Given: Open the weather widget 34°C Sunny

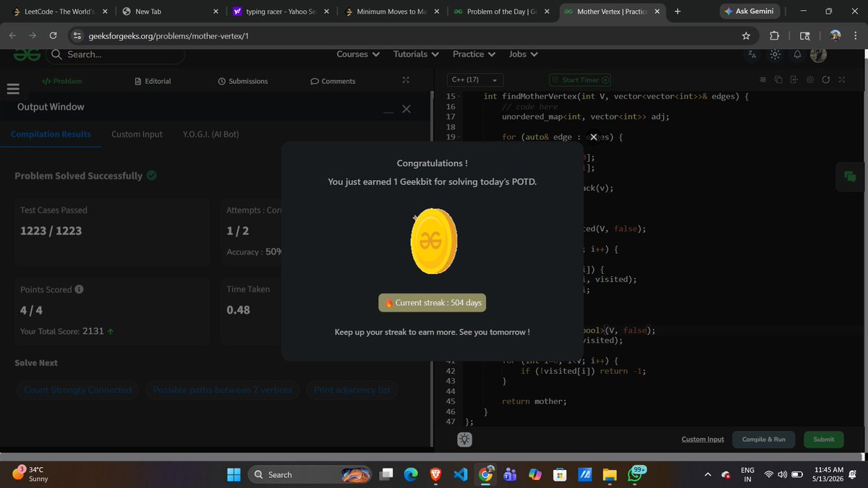Looking at the screenshot, I should point(29,474).
